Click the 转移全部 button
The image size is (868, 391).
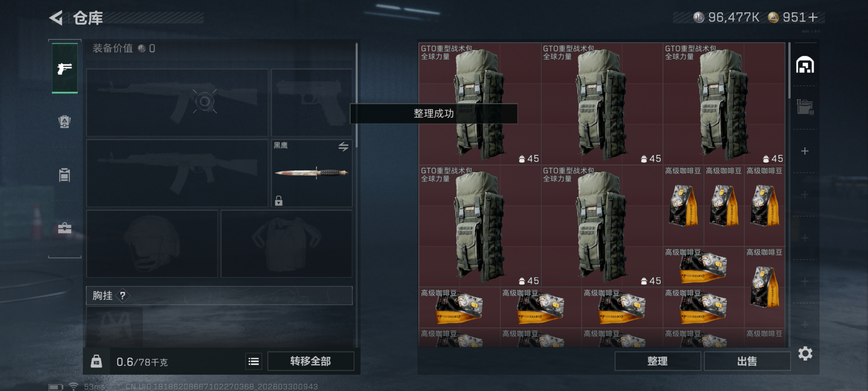[x=310, y=361]
